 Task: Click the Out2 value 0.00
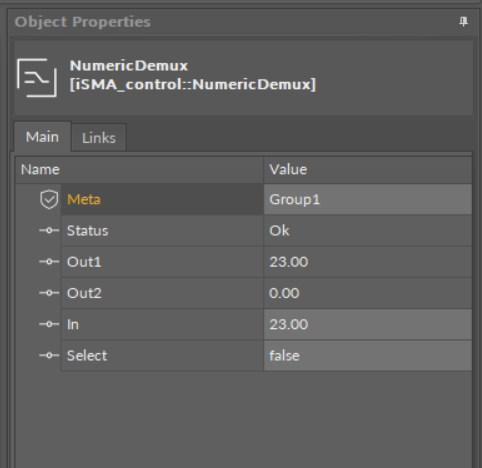(x=284, y=293)
